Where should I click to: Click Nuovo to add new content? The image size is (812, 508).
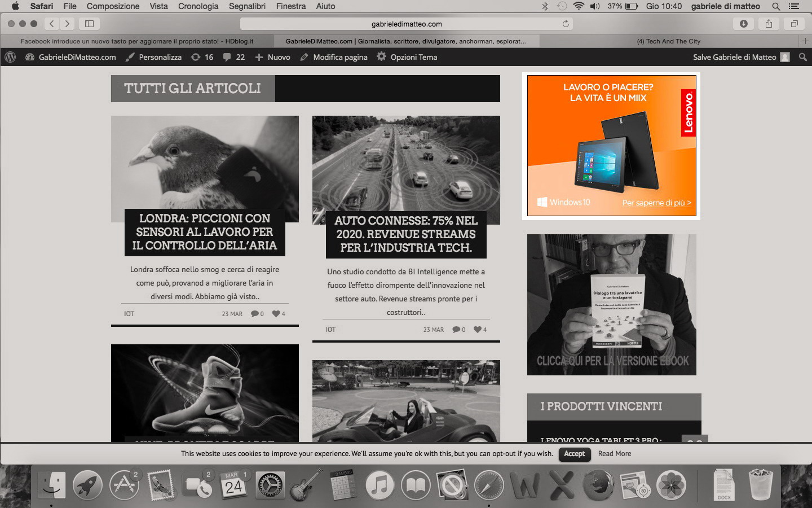[x=273, y=57]
